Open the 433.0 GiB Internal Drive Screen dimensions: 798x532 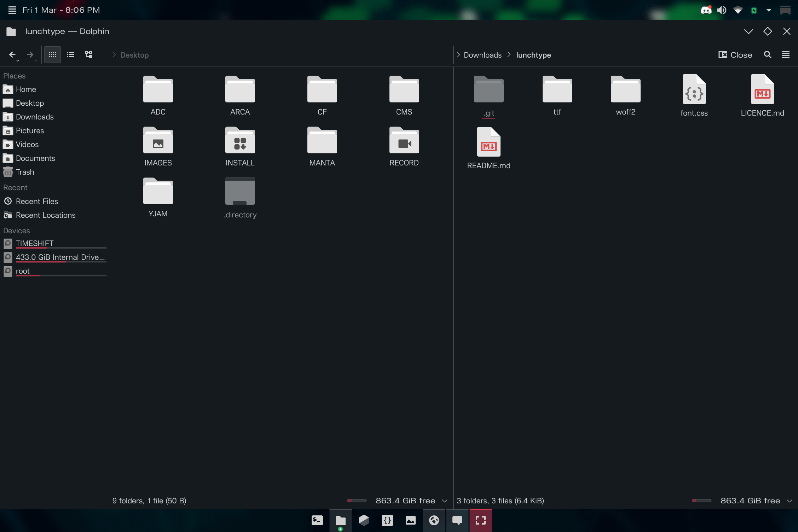coord(54,257)
